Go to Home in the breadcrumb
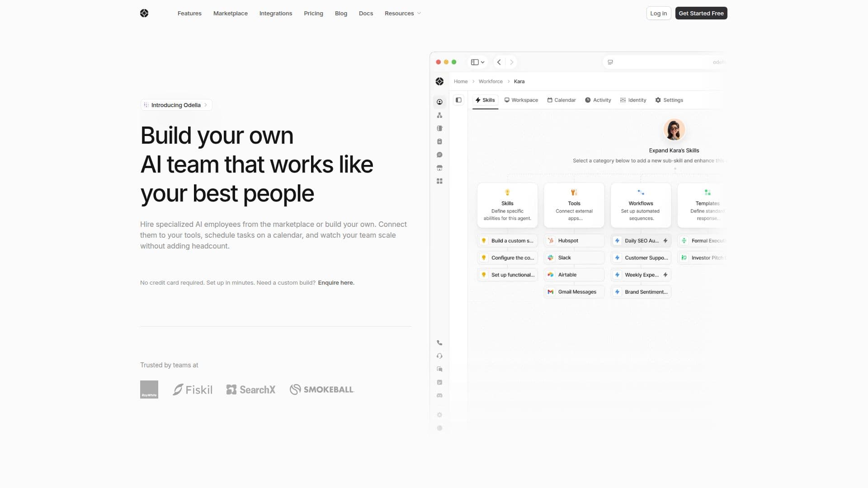Screen dimensions: 868x488 pos(461,81)
